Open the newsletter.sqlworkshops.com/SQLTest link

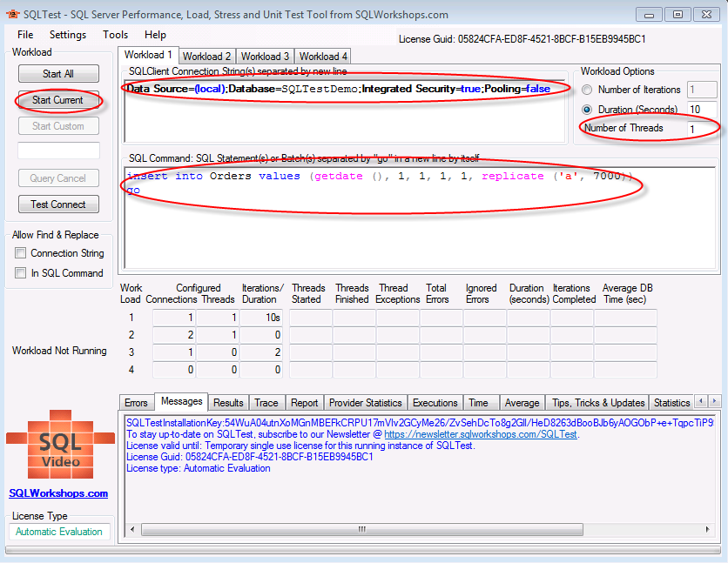(481, 434)
